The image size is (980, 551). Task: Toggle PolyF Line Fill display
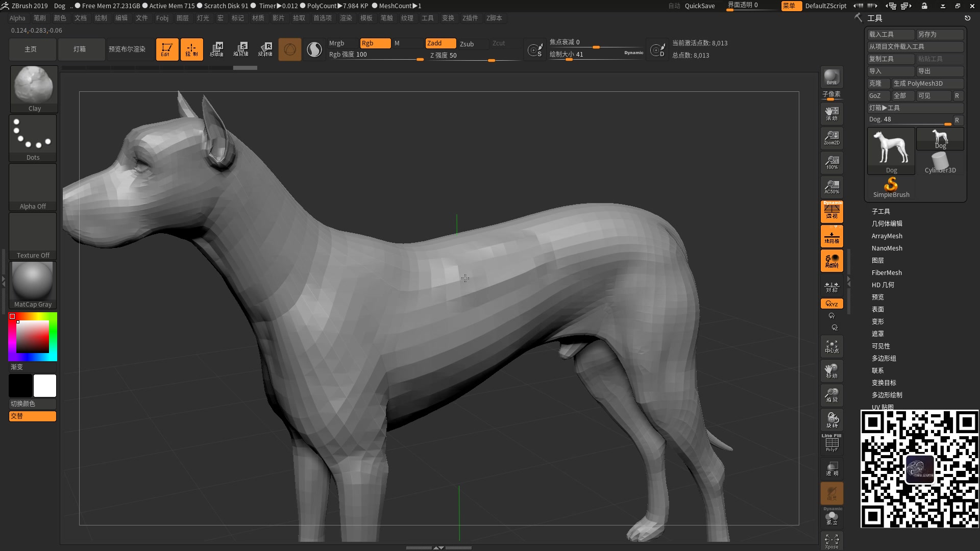click(x=831, y=443)
